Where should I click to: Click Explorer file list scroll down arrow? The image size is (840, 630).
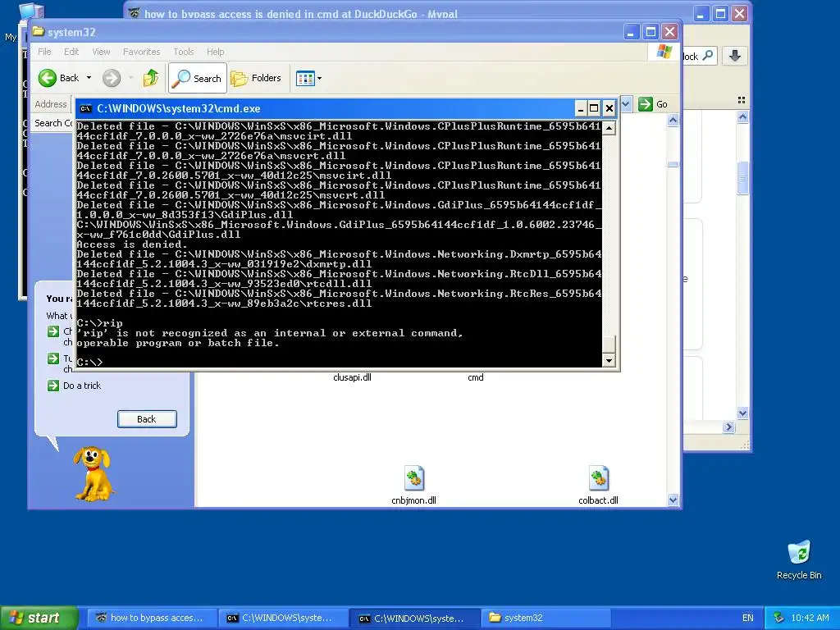point(673,500)
